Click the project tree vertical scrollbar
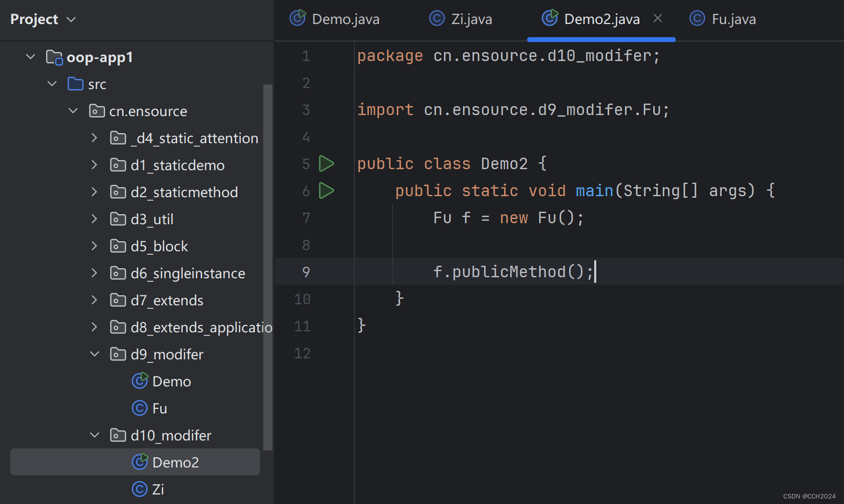Screen dimensions: 844x504 pyautogui.click(x=268, y=268)
